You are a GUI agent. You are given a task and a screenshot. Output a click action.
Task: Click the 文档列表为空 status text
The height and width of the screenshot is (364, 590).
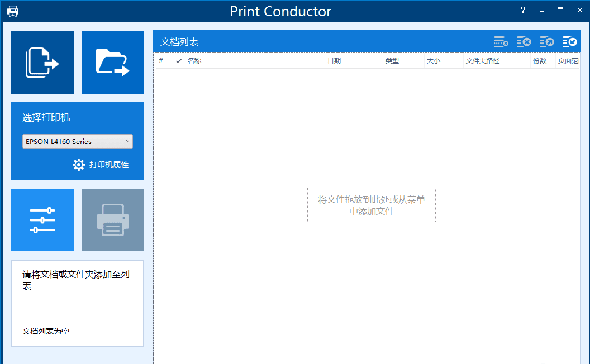click(45, 331)
